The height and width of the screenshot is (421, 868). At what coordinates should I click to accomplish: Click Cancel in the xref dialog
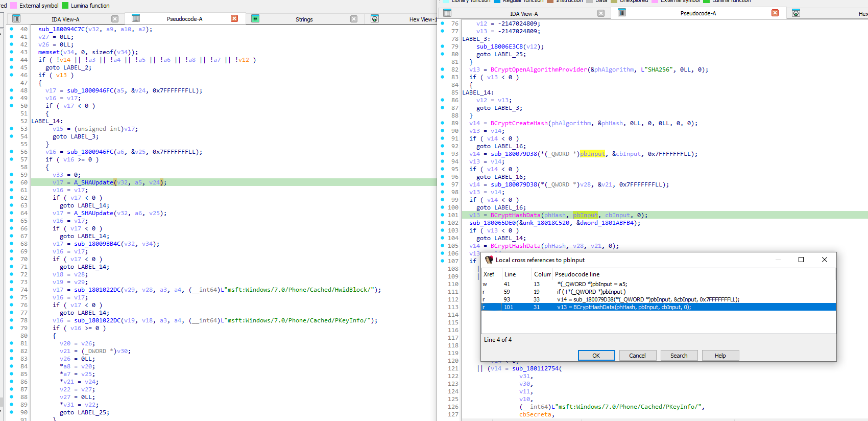tap(637, 356)
